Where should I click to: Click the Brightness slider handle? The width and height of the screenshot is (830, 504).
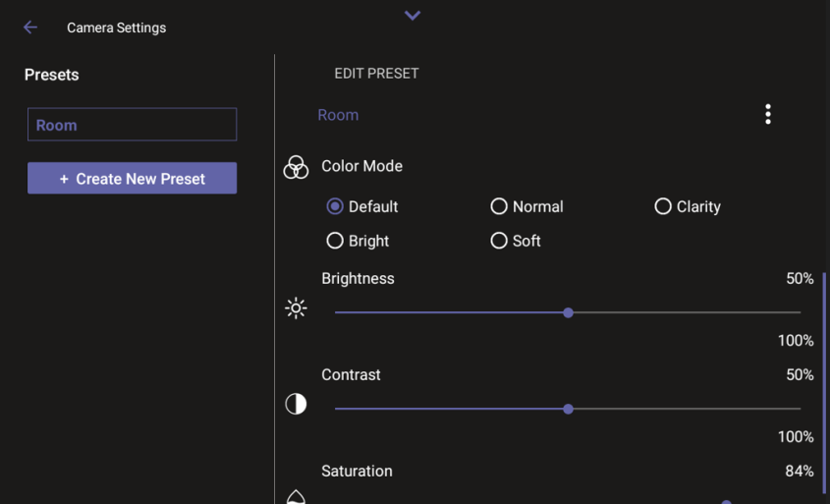pyautogui.click(x=568, y=312)
